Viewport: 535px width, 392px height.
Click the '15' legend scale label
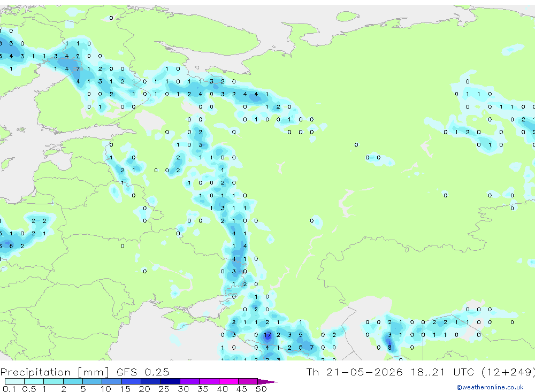[125, 389]
